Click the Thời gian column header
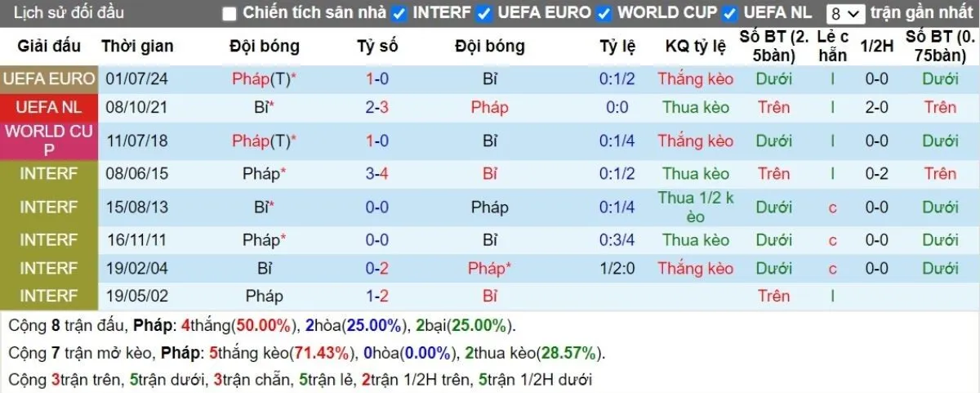The width and height of the screenshot is (980, 393). click(x=137, y=46)
